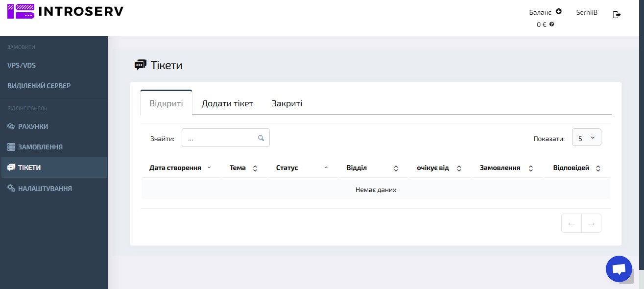Sort by Дата створення column arrow
Viewport: 644px width, 289px height.
209,168
